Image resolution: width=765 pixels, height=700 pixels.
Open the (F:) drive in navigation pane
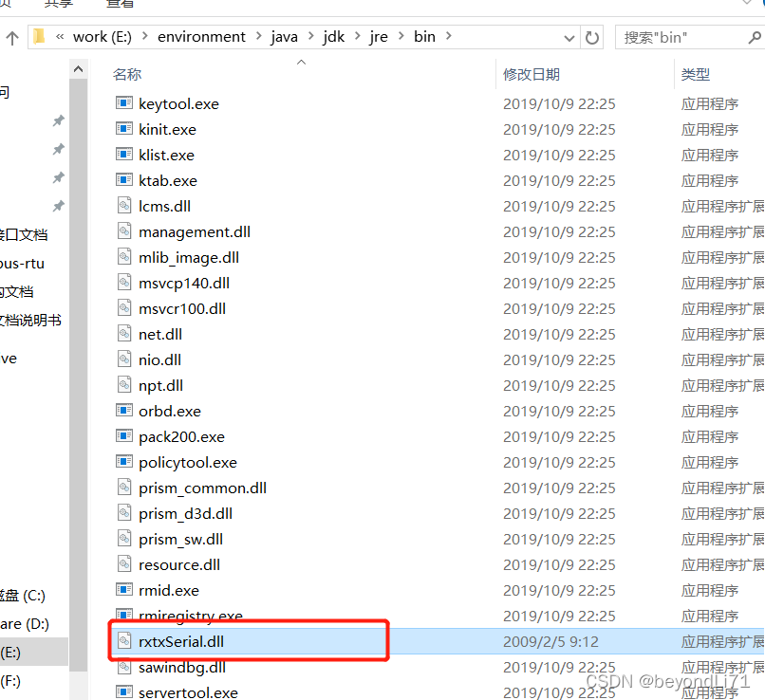pos(10,680)
